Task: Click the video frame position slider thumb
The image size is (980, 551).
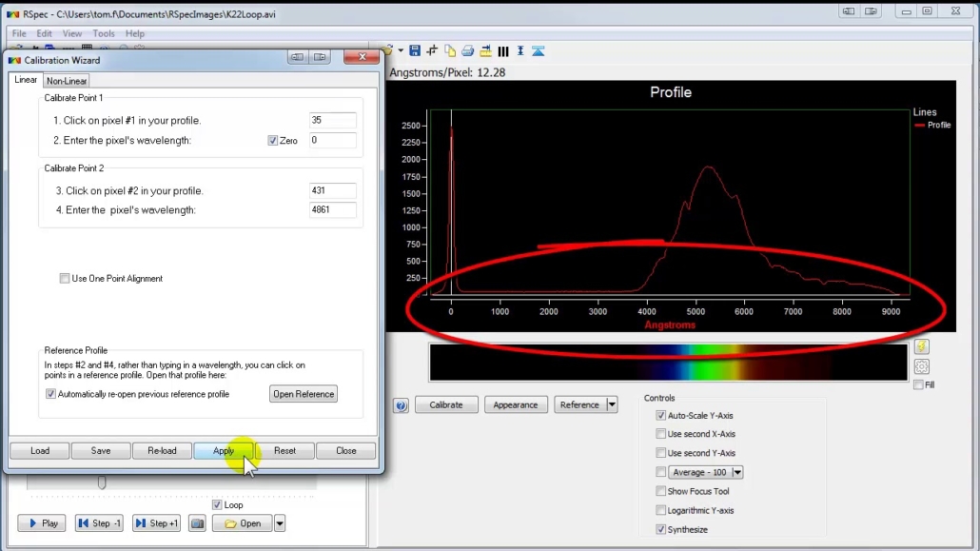Action: 102,482
